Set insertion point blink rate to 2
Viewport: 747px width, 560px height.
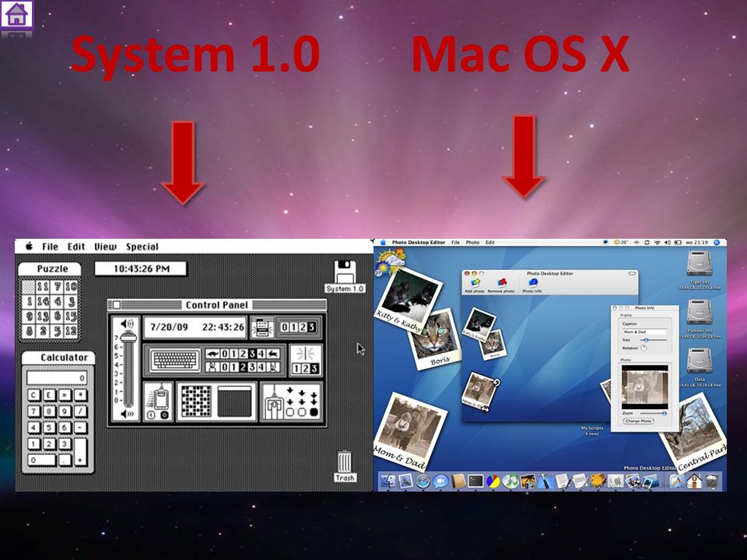pyautogui.click(x=305, y=368)
